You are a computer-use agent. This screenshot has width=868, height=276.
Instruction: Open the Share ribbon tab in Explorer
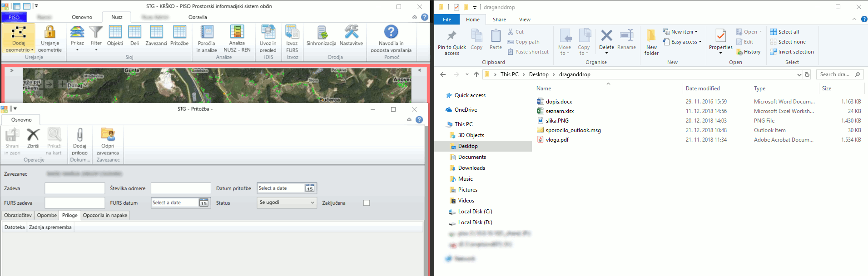[499, 20]
